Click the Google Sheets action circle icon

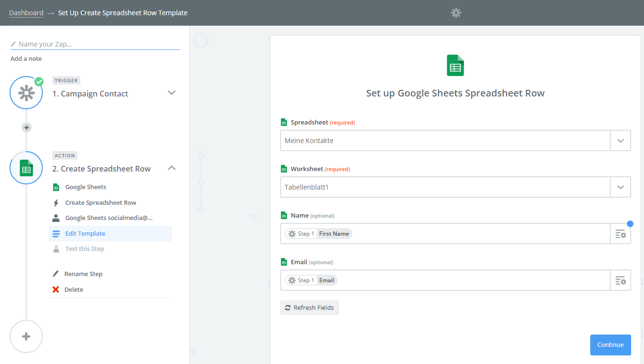pyautogui.click(x=26, y=168)
